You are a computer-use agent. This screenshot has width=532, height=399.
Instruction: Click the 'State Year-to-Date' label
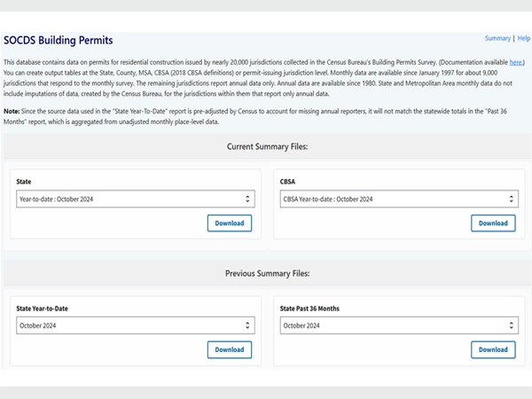coord(42,309)
